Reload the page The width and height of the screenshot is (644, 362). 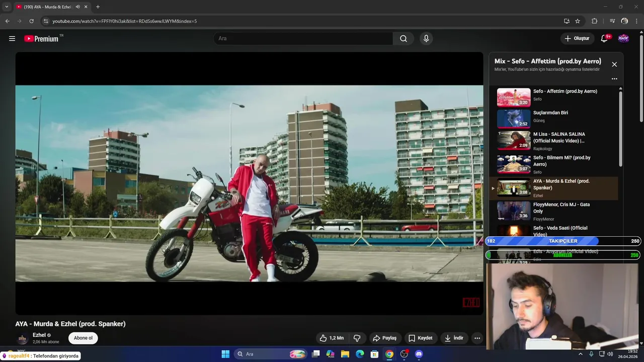click(31, 21)
